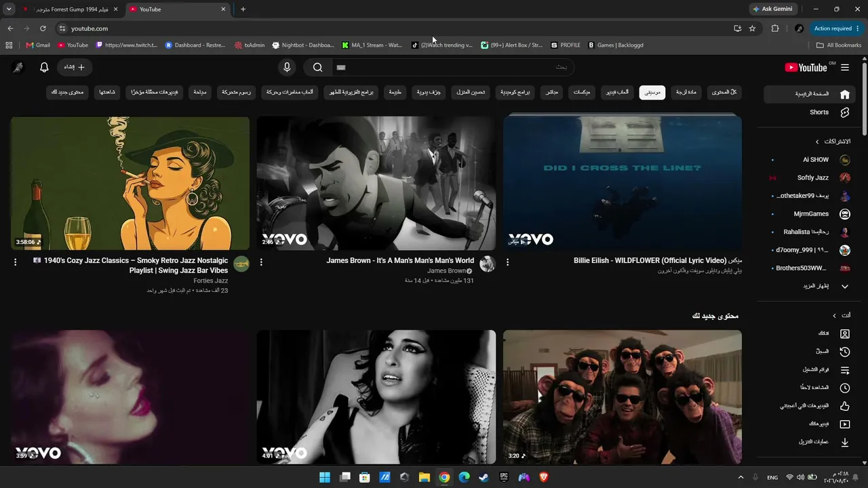Open the Softly Jazz subscription channel

coord(810,178)
